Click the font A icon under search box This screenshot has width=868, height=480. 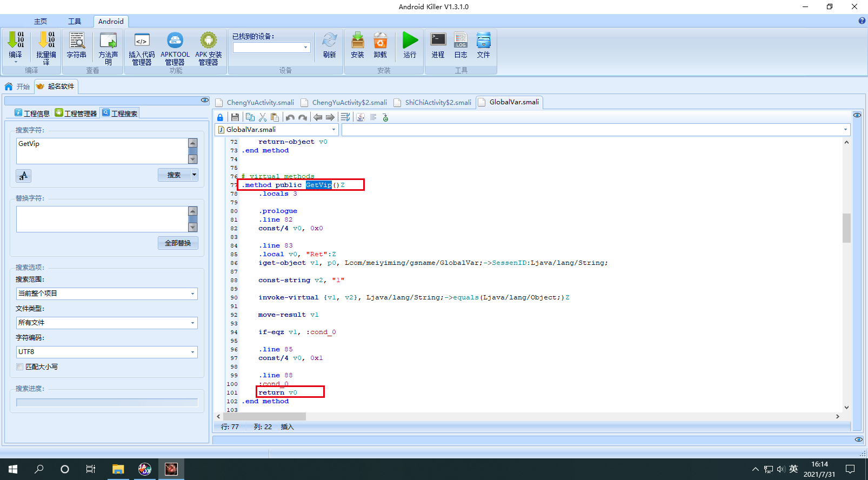click(23, 176)
